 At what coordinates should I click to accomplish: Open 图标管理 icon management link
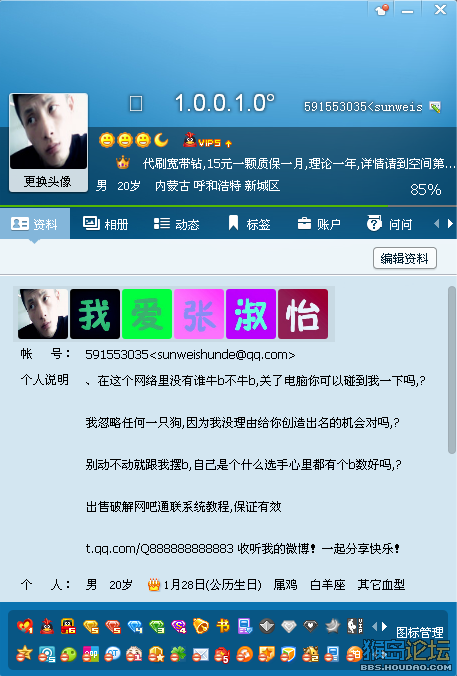coord(419,632)
